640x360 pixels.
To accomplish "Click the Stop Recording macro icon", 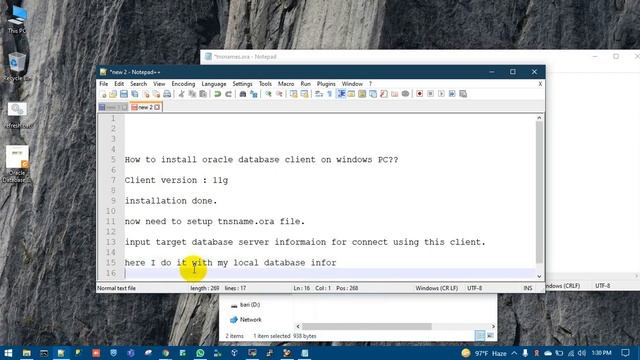I will (430, 94).
